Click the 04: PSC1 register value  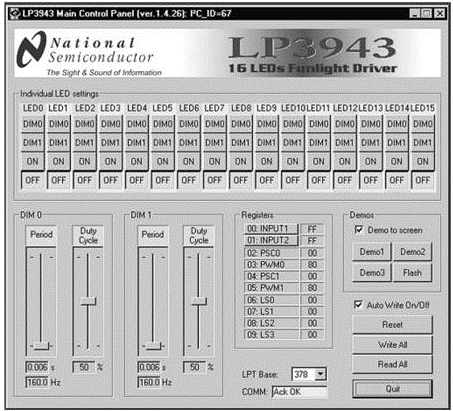312,276
